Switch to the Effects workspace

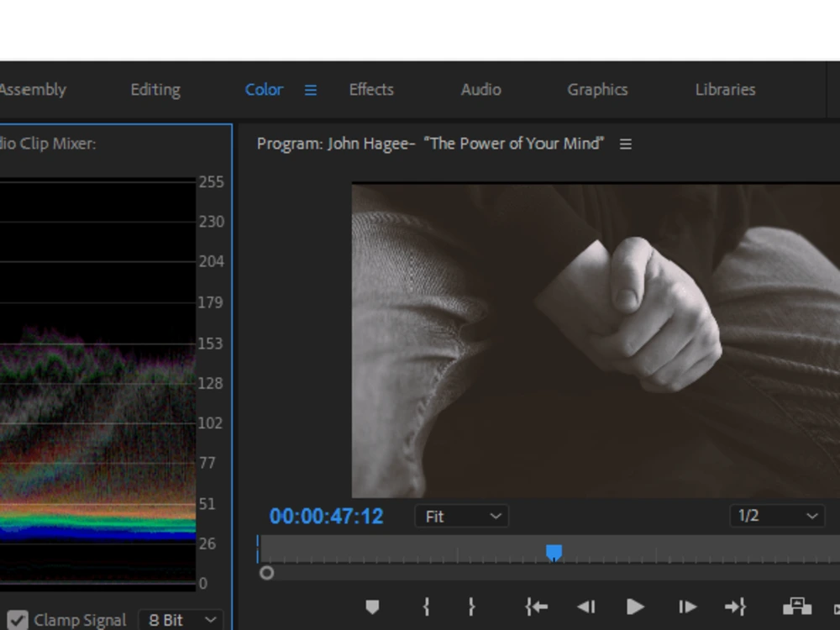click(x=371, y=90)
